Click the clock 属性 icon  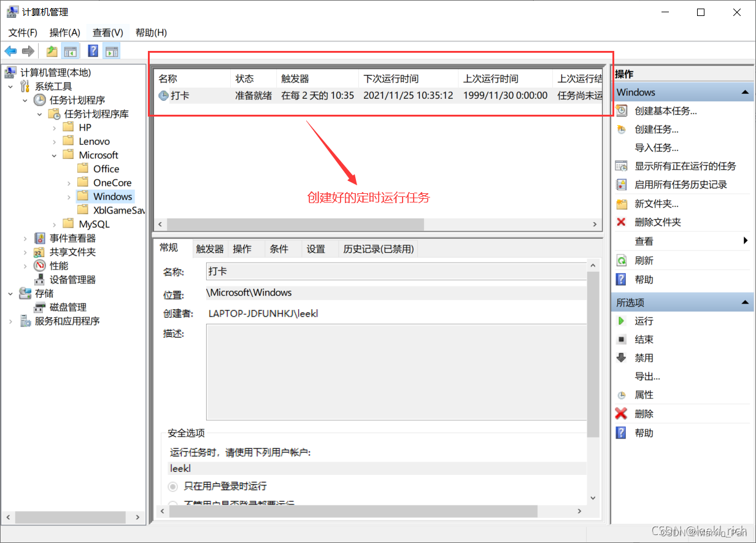622,395
